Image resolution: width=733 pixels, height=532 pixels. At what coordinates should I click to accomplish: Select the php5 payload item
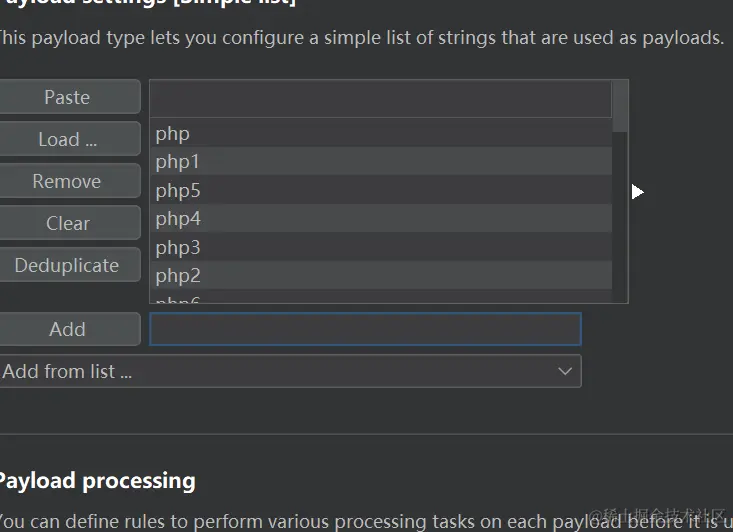pos(381,190)
